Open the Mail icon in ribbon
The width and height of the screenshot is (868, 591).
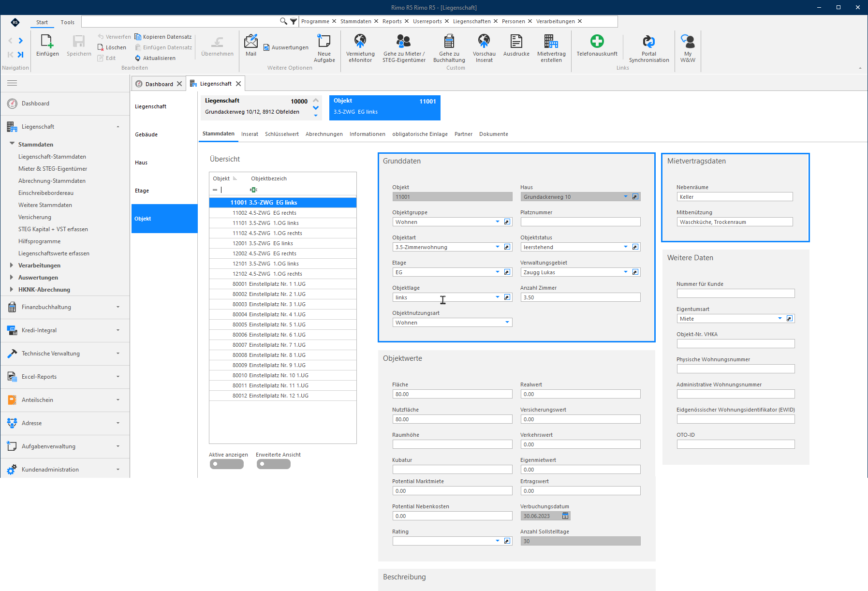coord(250,42)
